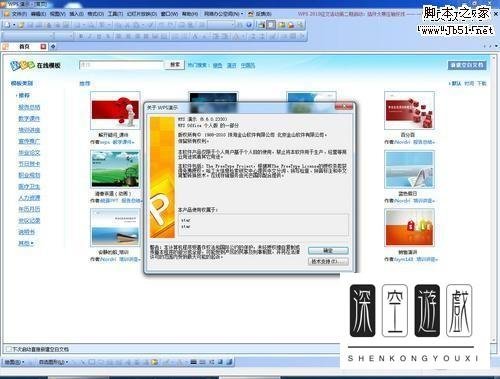This screenshot has width=500, height=379.
Task: Click 确定 in the About dialog
Action: (x=328, y=250)
